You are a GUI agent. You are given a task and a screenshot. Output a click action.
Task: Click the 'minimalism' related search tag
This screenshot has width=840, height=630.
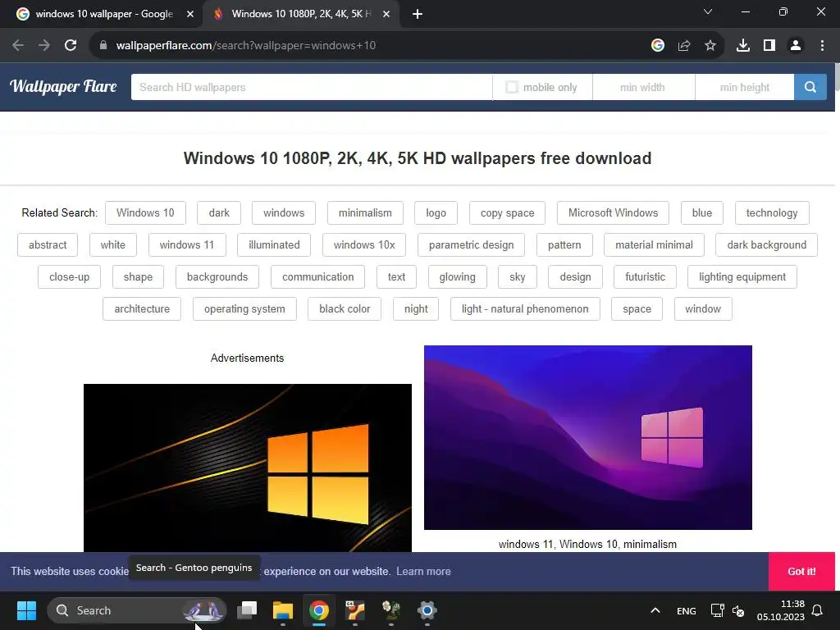(365, 212)
